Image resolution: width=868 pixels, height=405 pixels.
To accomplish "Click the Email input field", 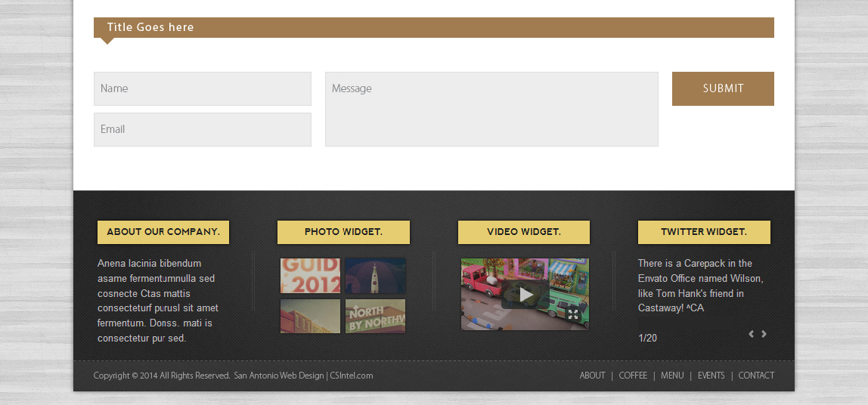I will pos(202,129).
